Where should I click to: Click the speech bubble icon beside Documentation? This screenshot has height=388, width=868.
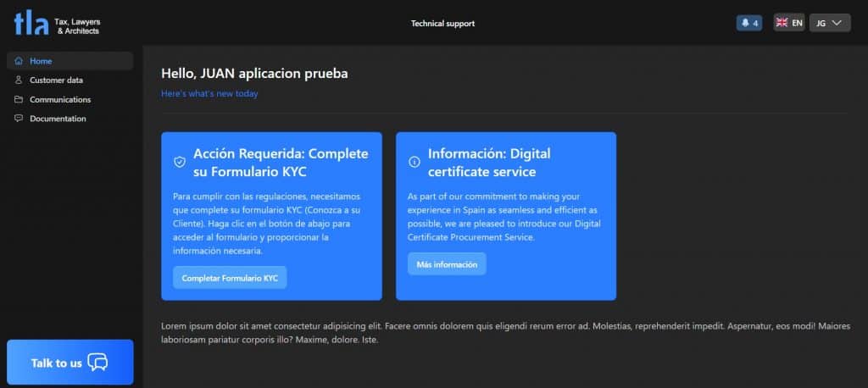click(x=19, y=119)
